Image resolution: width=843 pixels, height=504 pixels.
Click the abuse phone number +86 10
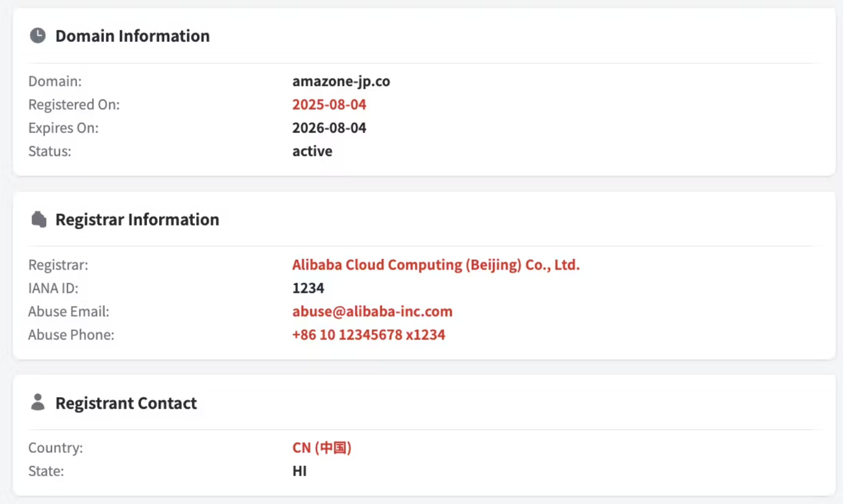click(368, 334)
